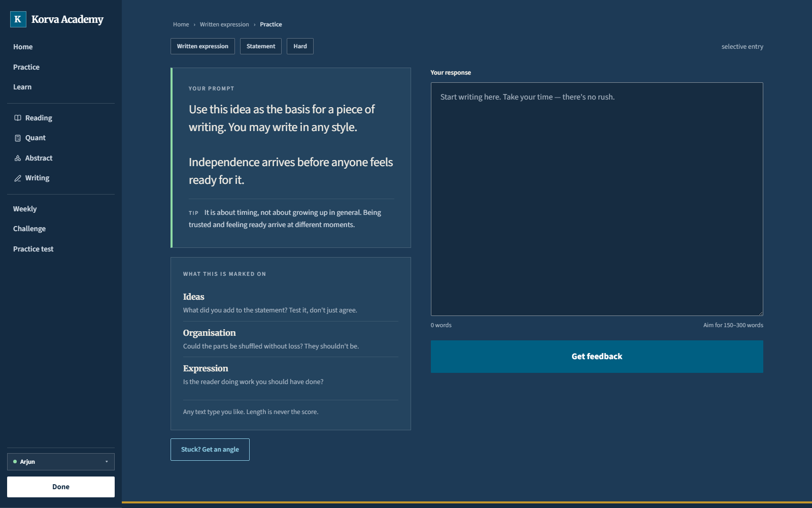The width and height of the screenshot is (812, 508).
Task: Click 'Any text type you like' note
Action: coord(251,412)
